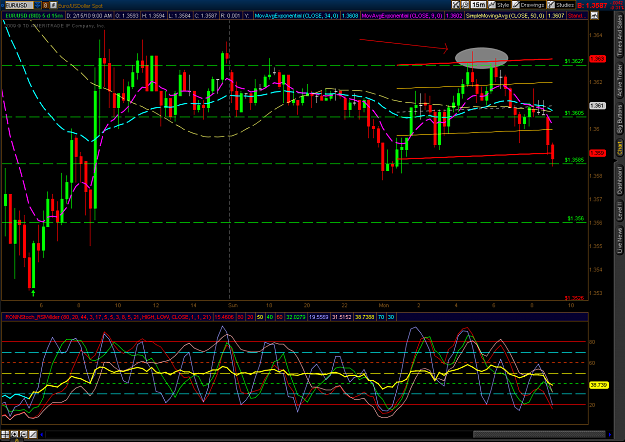Click the $1.3605 price level label
Screen dimensions: 625x442
coord(574,113)
